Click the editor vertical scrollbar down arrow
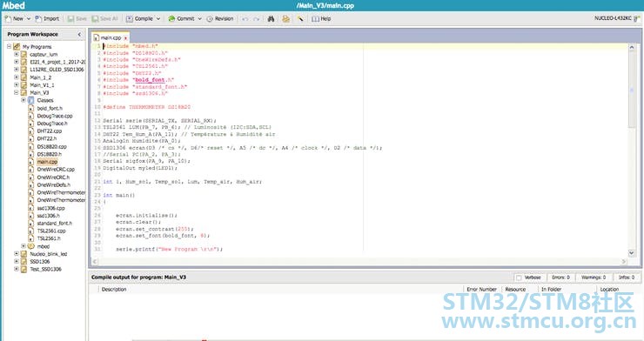The width and height of the screenshot is (644, 341). [x=632, y=253]
